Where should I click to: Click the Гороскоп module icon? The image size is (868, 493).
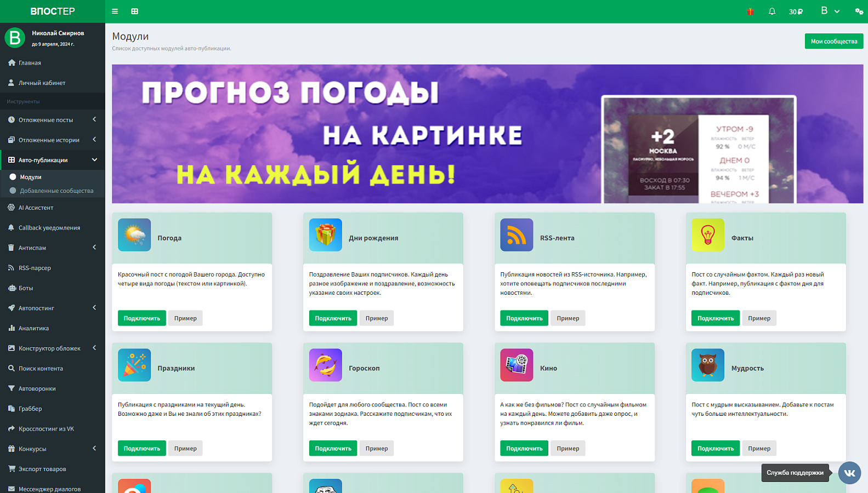tap(326, 365)
